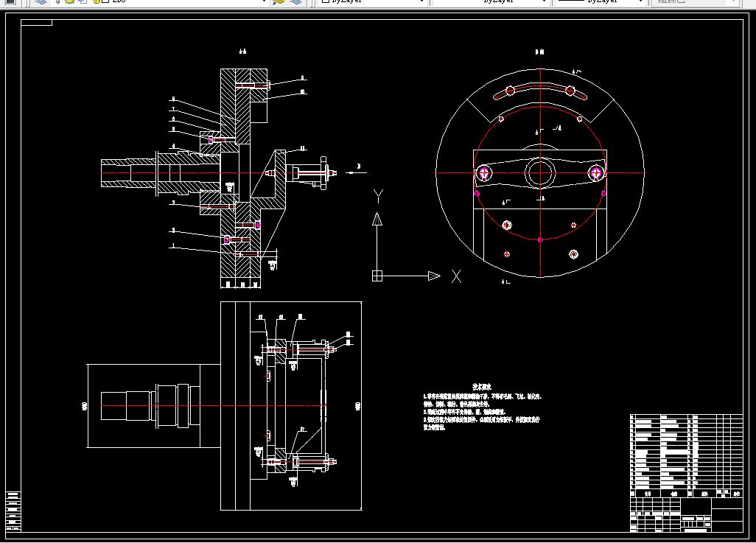Open the Layer Properties Manager icon
The image size is (756, 543).
pyautogui.click(x=41, y=1)
